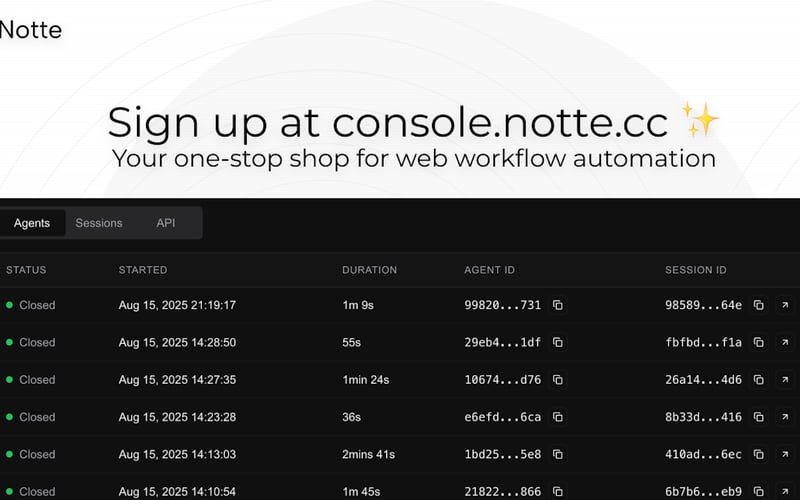Copy session ID 26a14...4d6

pos(759,380)
